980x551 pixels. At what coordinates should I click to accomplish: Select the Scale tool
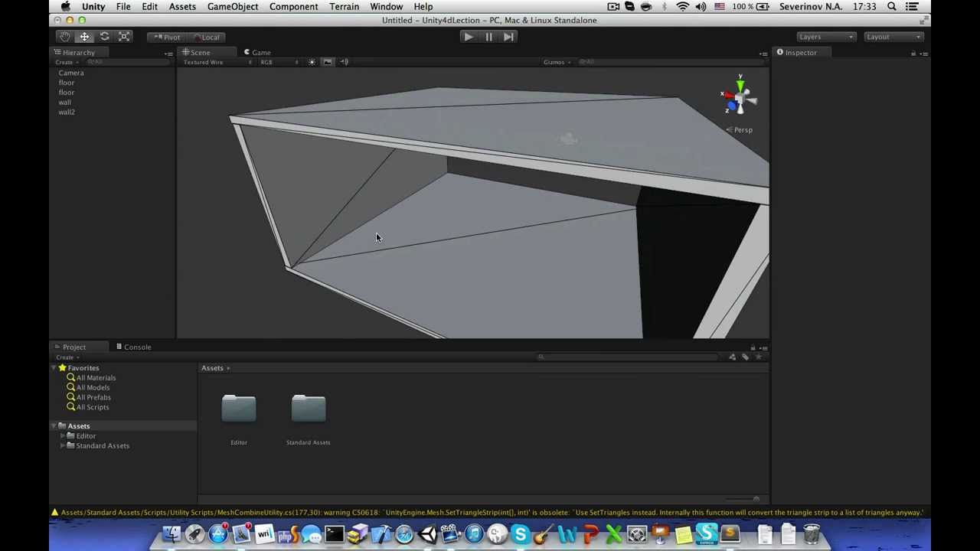pos(124,37)
